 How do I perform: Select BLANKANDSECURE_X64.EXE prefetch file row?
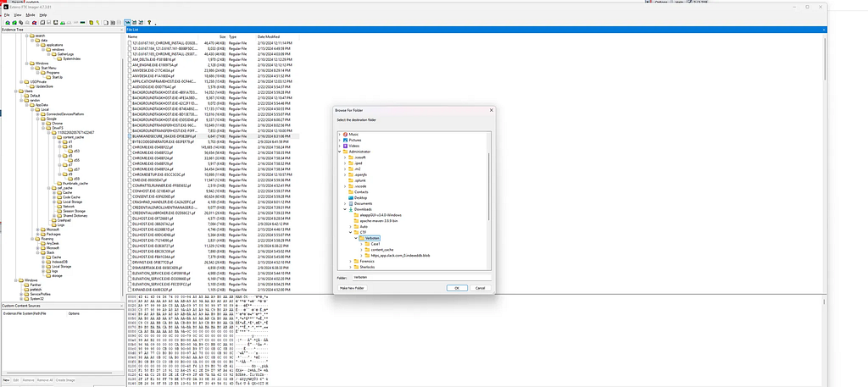pyautogui.click(x=213, y=136)
